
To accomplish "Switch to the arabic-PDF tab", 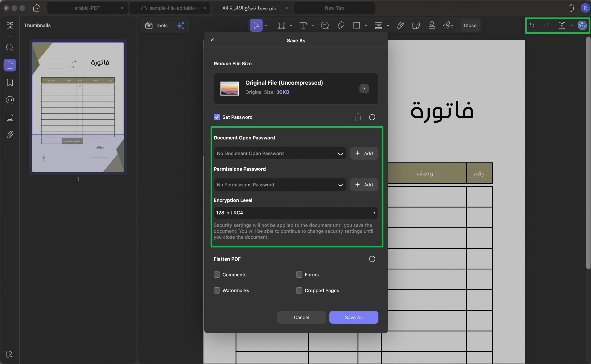I will tap(87, 8).
